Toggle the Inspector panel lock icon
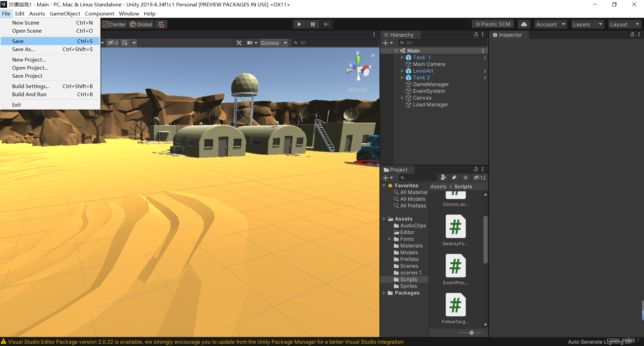 632,34
